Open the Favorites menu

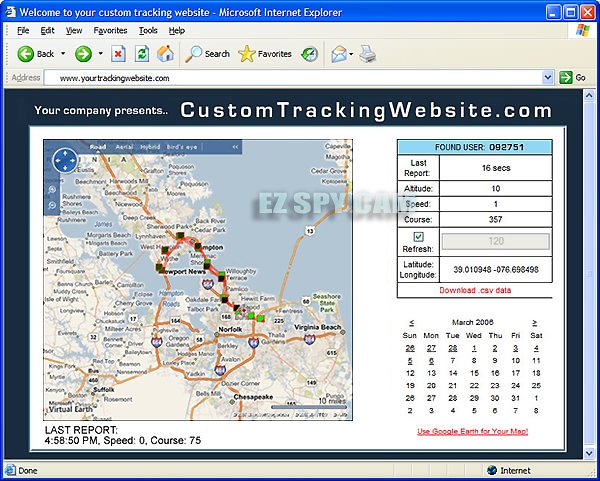[110, 30]
